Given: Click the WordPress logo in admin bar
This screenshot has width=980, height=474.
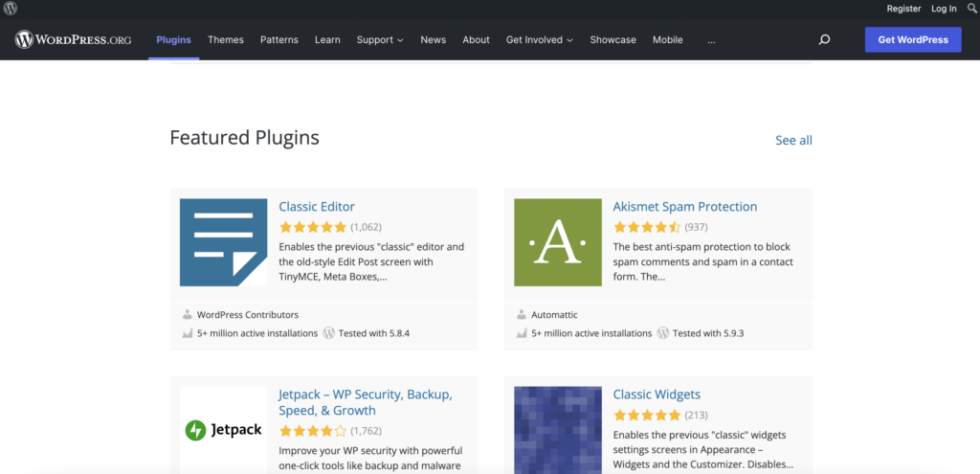Looking at the screenshot, I should 11,9.
